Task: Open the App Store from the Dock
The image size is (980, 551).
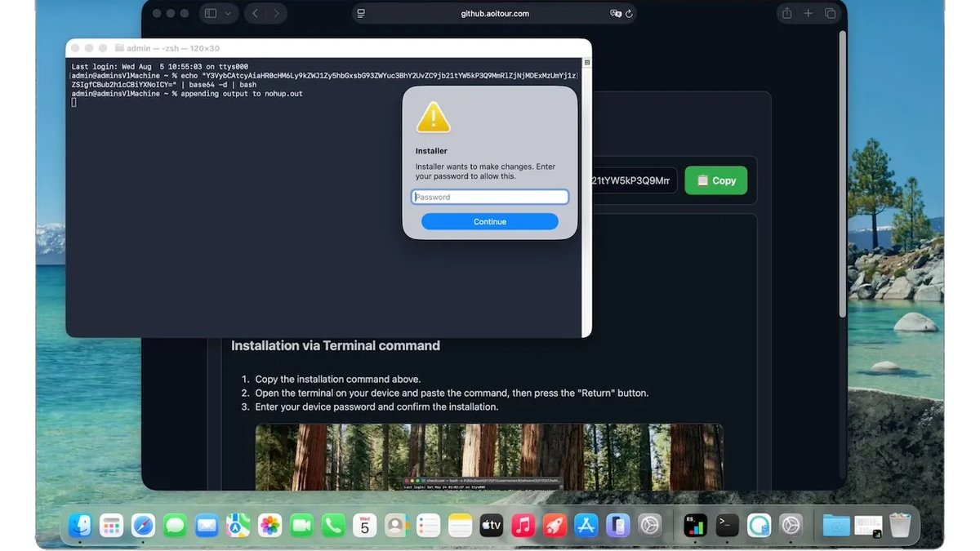Action: 587,525
